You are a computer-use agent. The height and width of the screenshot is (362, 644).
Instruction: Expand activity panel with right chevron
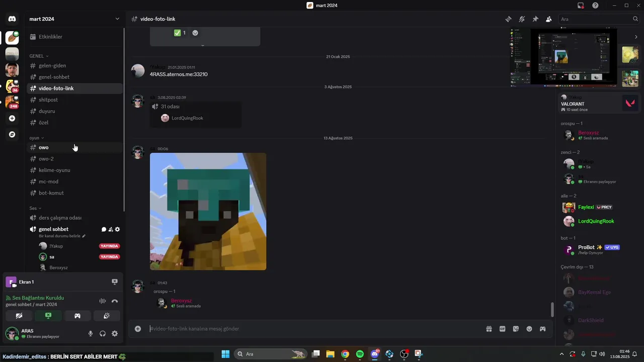[x=636, y=37]
